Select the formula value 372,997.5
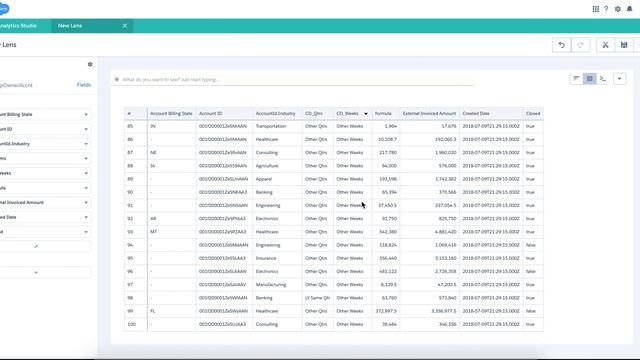Viewport: 640px width, 360px height. point(386,311)
